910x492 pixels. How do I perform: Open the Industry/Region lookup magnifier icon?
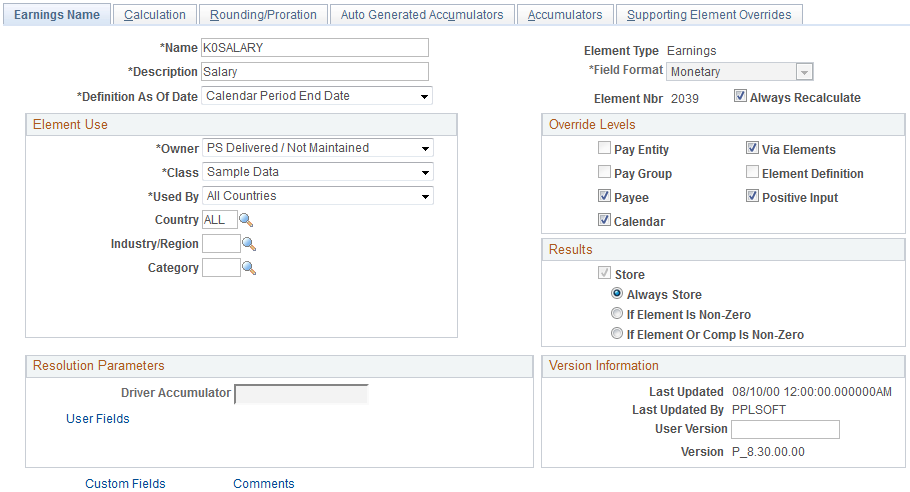click(x=249, y=244)
